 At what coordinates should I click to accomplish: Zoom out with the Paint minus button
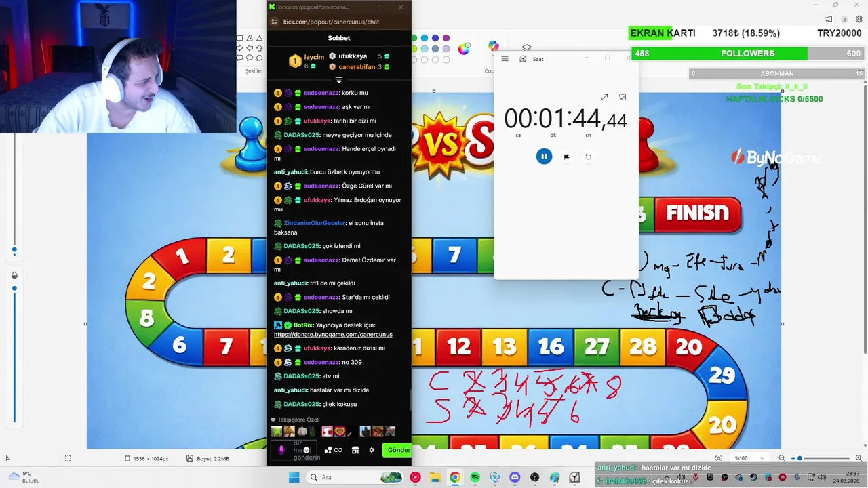pos(782,458)
